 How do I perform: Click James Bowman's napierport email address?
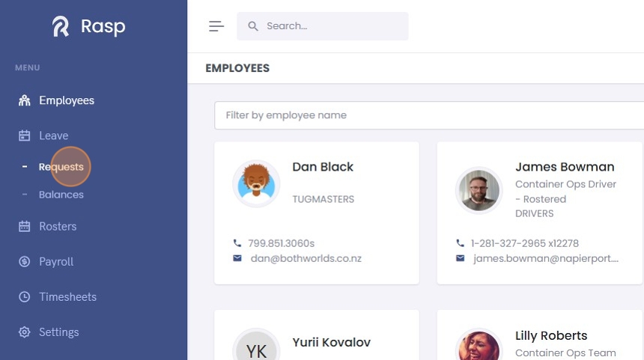(x=546, y=259)
